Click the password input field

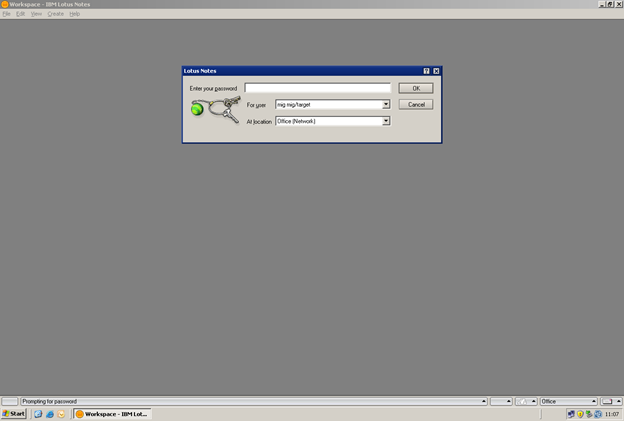pyautogui.click(x=318, y=88)
